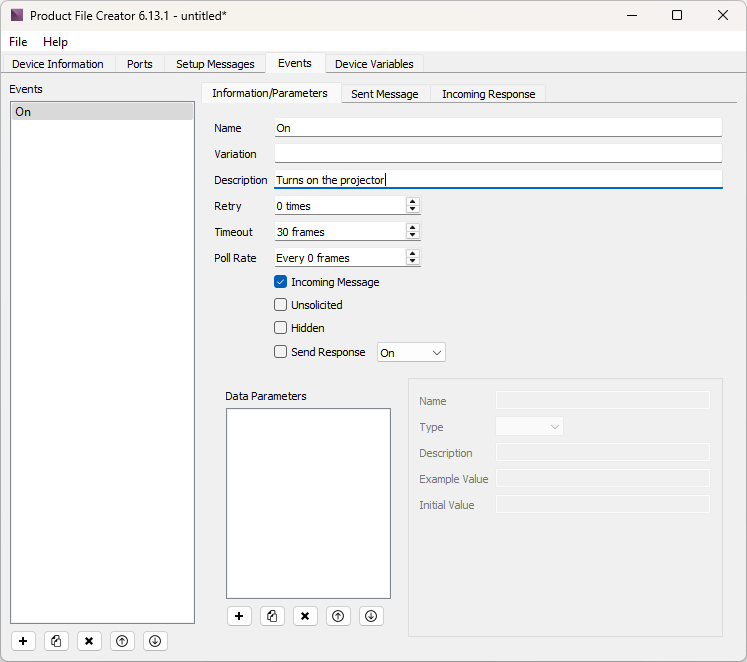747x662 pixels.
Task: Tick the Hidden checkbox
Action: 281,328
